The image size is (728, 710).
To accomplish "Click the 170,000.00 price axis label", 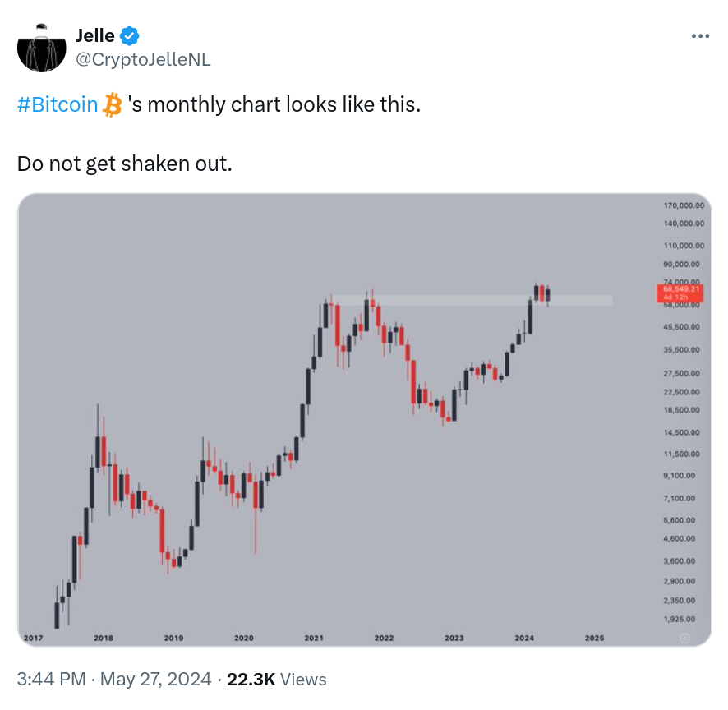I will pyautogui.click(x=684, y=205).
